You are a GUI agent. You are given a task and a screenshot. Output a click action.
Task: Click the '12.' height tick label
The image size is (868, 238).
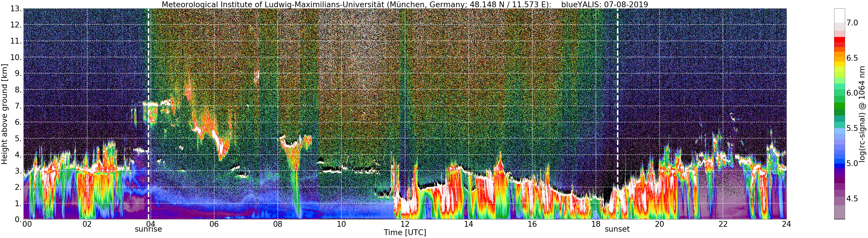(16, 25)
